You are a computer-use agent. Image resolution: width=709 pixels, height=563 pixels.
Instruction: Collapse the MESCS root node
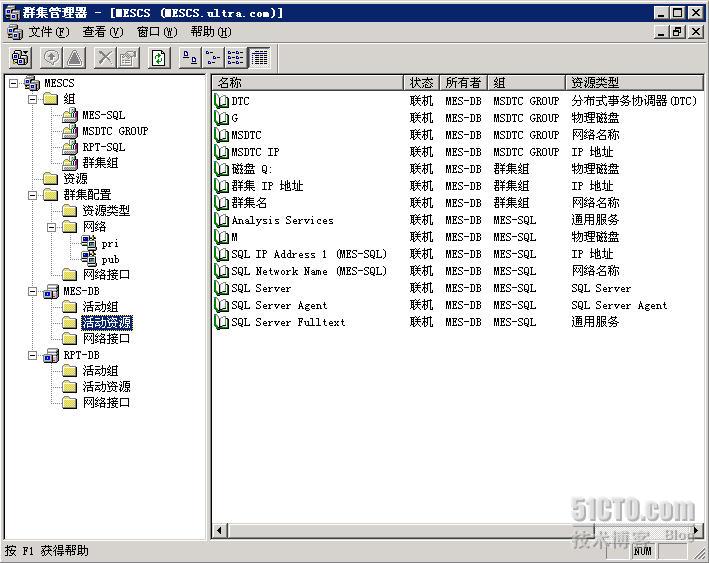click(14, 83)
